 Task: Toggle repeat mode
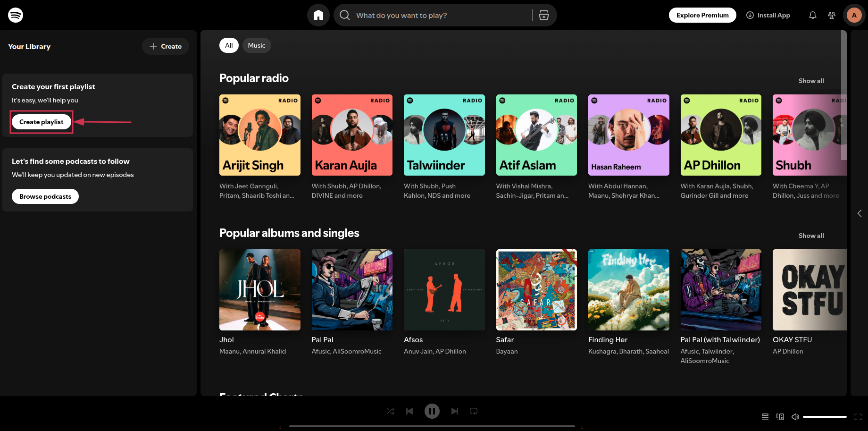coord(474,411)
